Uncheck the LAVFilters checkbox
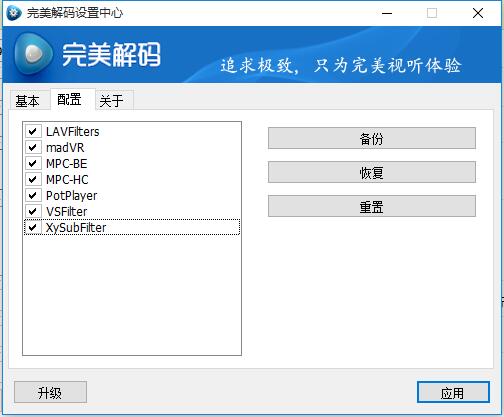 (33, 131)
